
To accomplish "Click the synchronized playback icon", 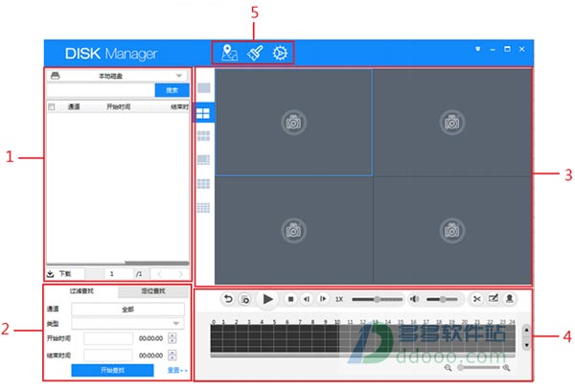I will (245, 299).
